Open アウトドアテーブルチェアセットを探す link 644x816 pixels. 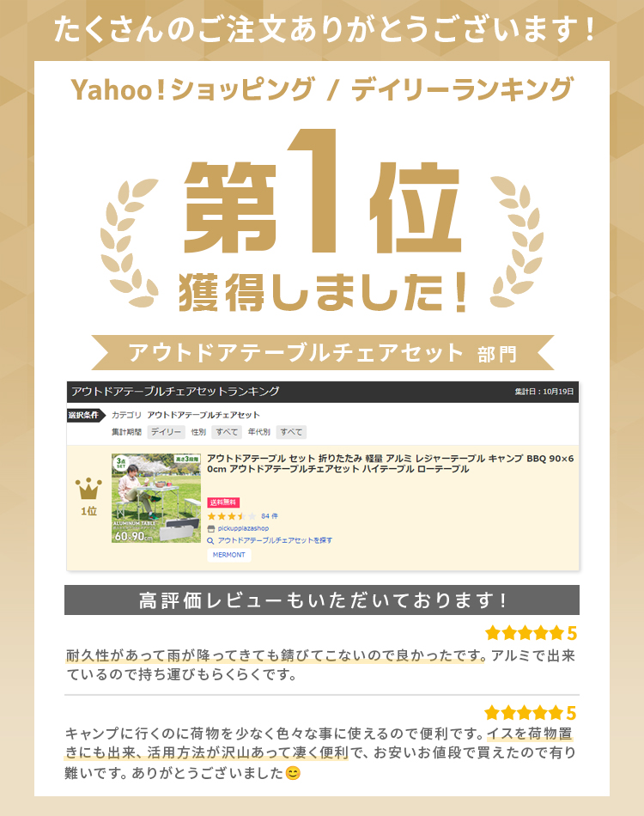tap(275, 540)
